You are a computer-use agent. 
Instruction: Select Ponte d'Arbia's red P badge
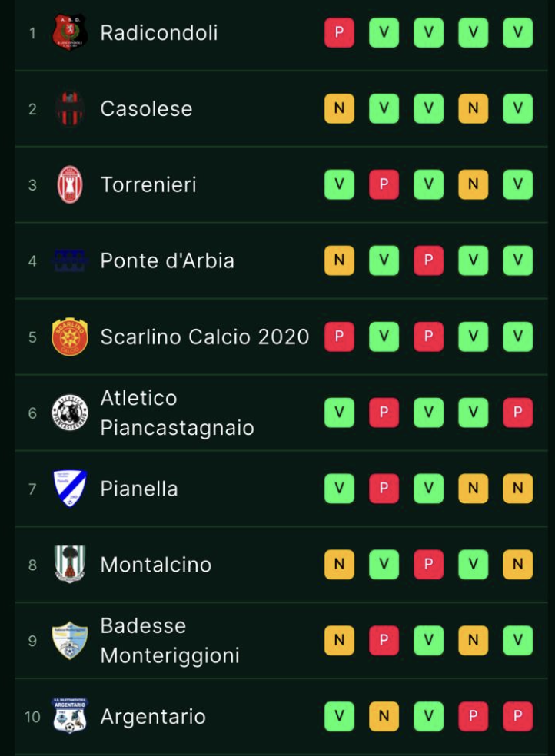[428, 261]
